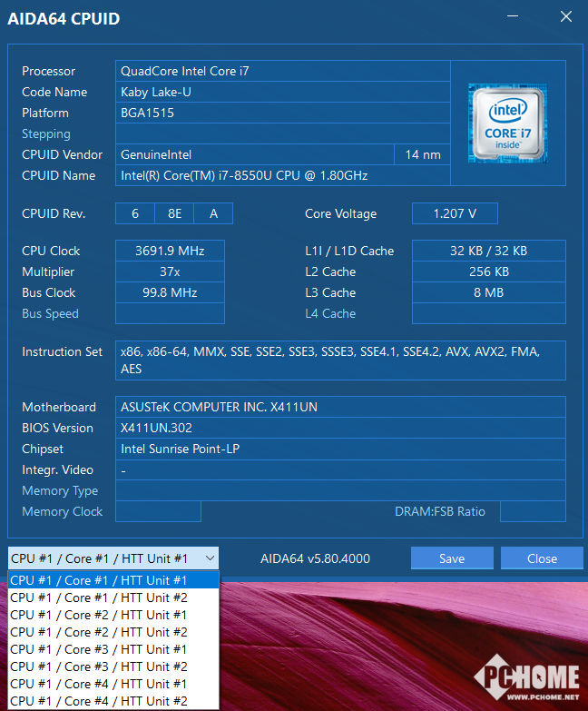
Task: Click the ASUSTeK COMPUTER INC. X411UN motherboard value
Action: click(340, 407)
